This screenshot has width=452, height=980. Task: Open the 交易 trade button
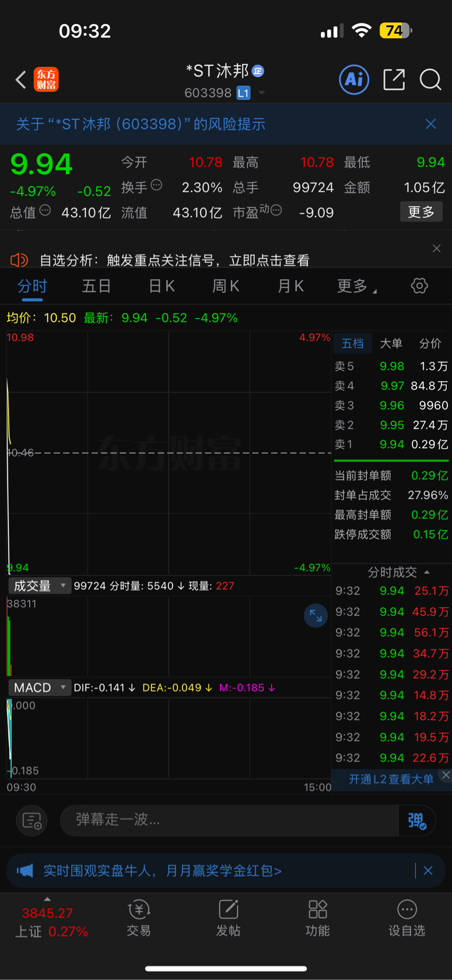(x=139, y=918)
